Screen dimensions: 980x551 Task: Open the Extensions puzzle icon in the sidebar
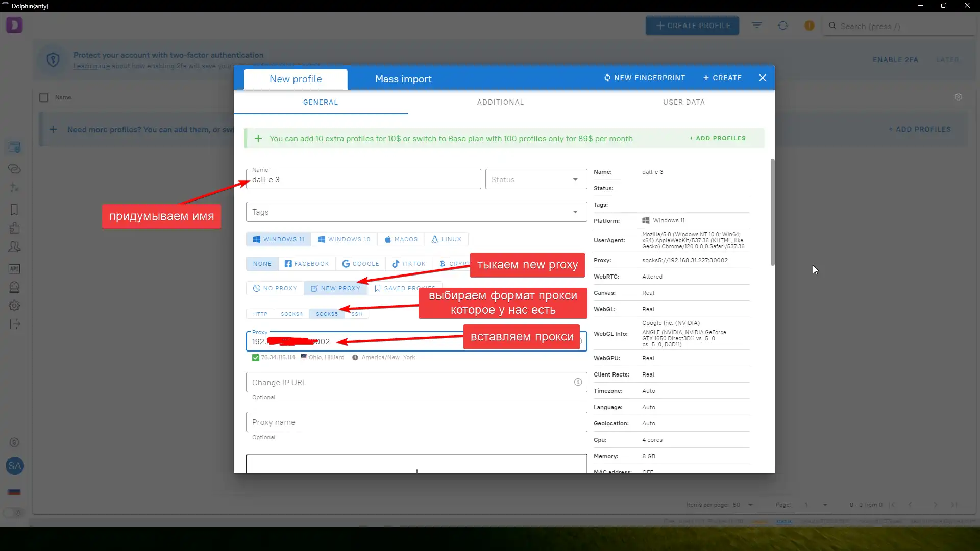point(14,228)
